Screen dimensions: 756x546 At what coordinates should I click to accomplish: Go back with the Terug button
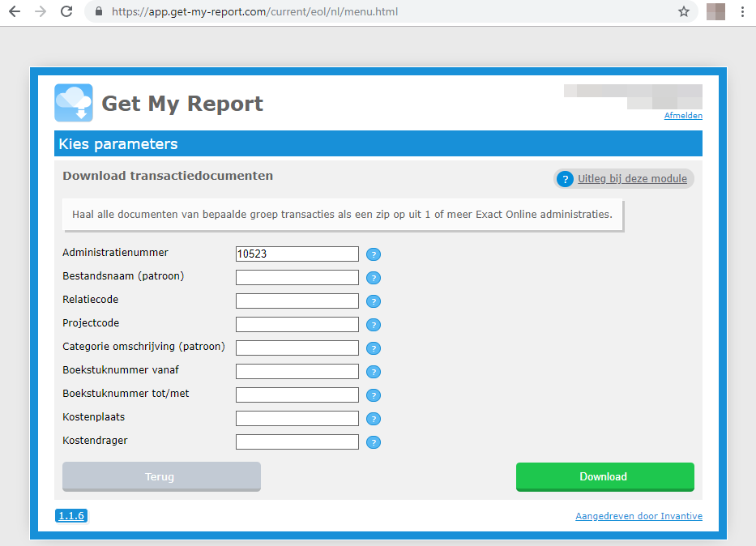point(161,476)
